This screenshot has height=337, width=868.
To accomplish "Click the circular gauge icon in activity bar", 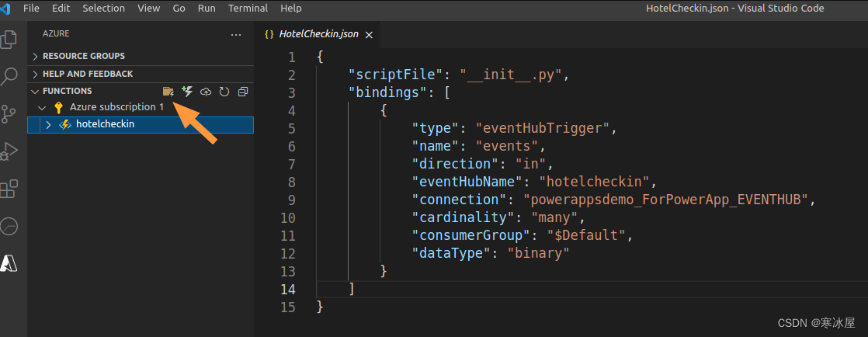I will [x=9, y=226].
